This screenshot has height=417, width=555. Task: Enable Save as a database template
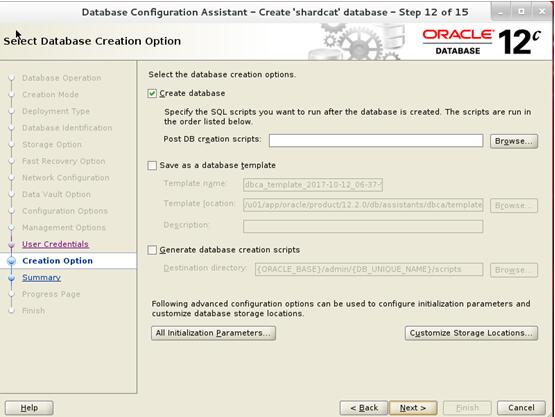coord(152,165)
